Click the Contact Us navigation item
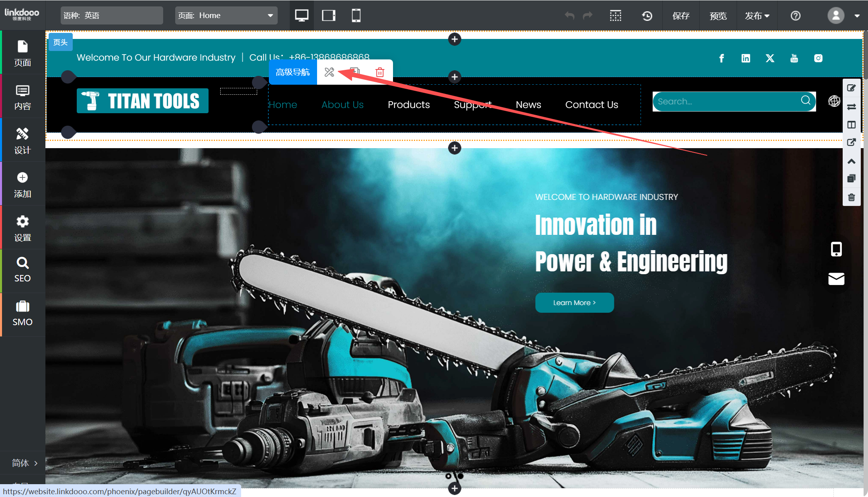This screenshot has width=868, height=497. (592, 105)
